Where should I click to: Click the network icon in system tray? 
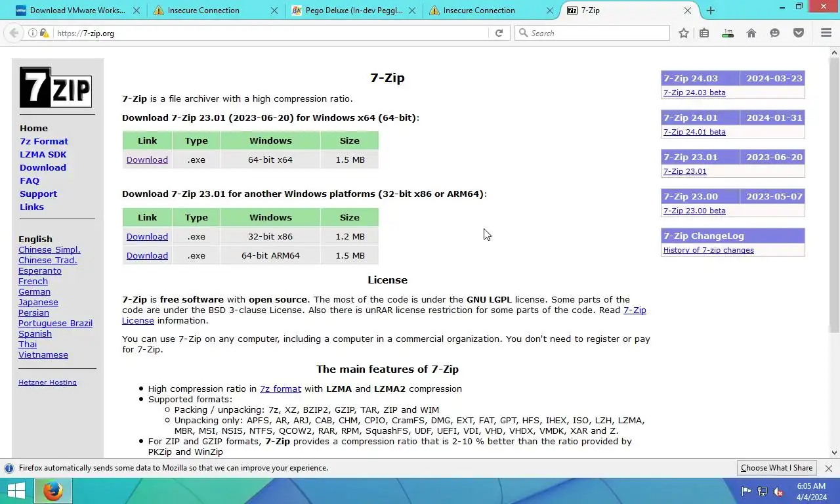763,491
